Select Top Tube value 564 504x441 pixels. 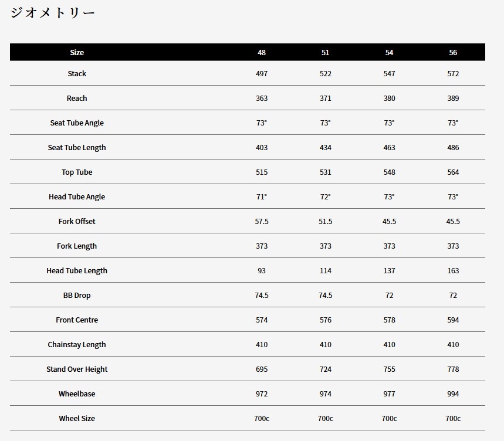pos(453,172)
